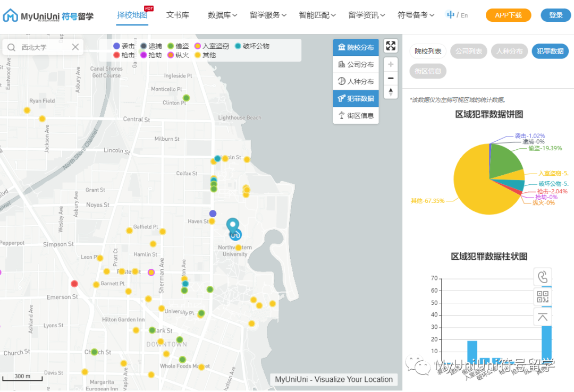Clear the 西北大学 search text
The width and height of the screenshot is (574, 392).
[75, 47]
